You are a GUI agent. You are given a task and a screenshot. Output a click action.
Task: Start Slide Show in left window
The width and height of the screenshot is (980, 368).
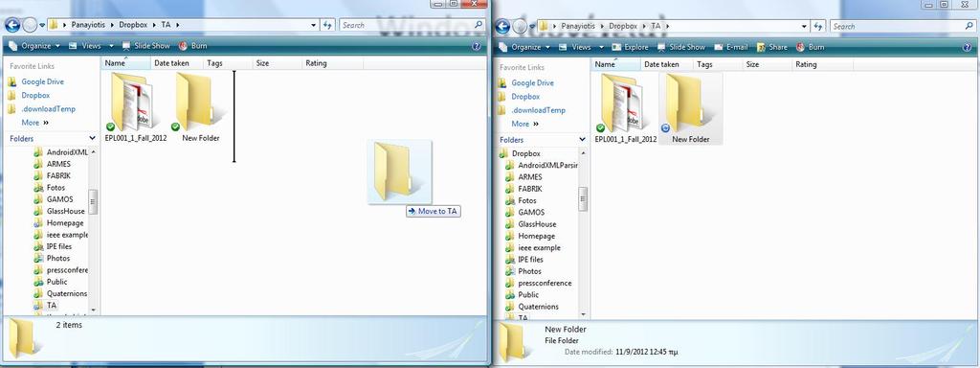[145, 46]
